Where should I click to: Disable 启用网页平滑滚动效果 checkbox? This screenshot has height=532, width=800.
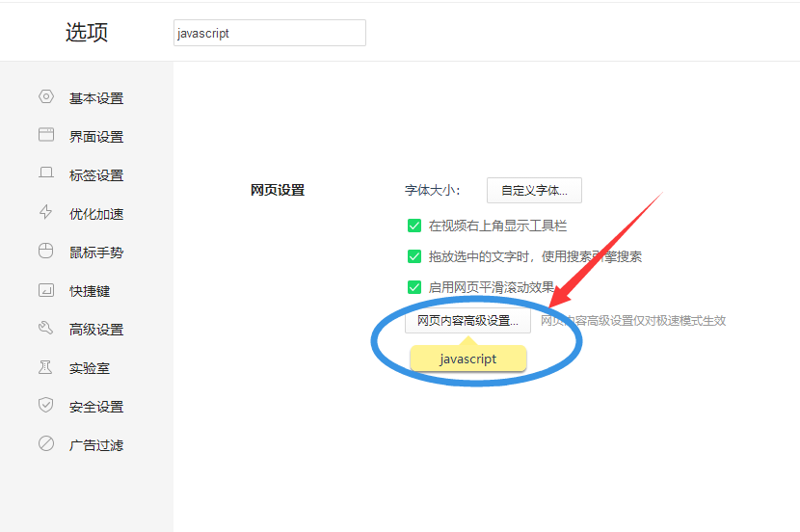[414, 287]
